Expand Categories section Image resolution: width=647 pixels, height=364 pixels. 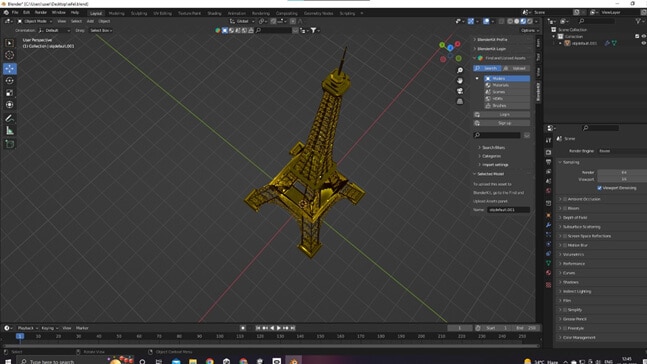[491, 156]
